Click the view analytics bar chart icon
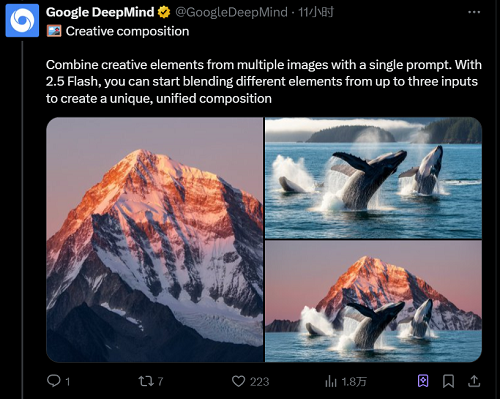500x399 pixels. click(331, 381)
